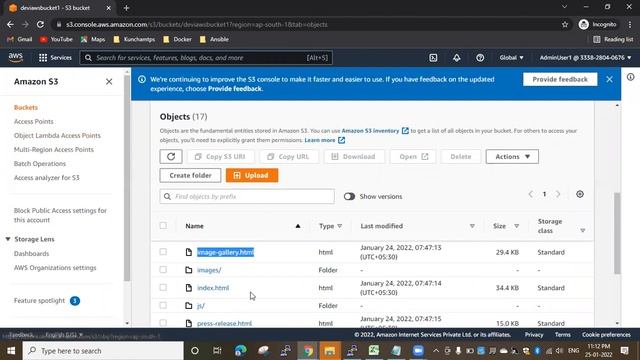640x360 pixels.
Task: Check the js/ folder checkbox
Action: tap(163, 305)
